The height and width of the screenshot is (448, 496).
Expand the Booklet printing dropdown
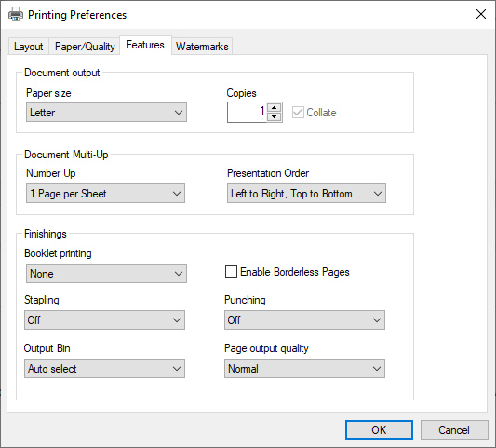pyautogui.click(x=106, y=274)
